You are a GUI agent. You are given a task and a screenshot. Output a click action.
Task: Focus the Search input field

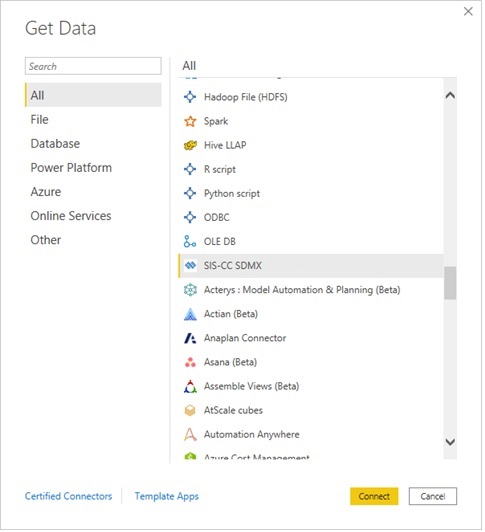tap(93, 66)
